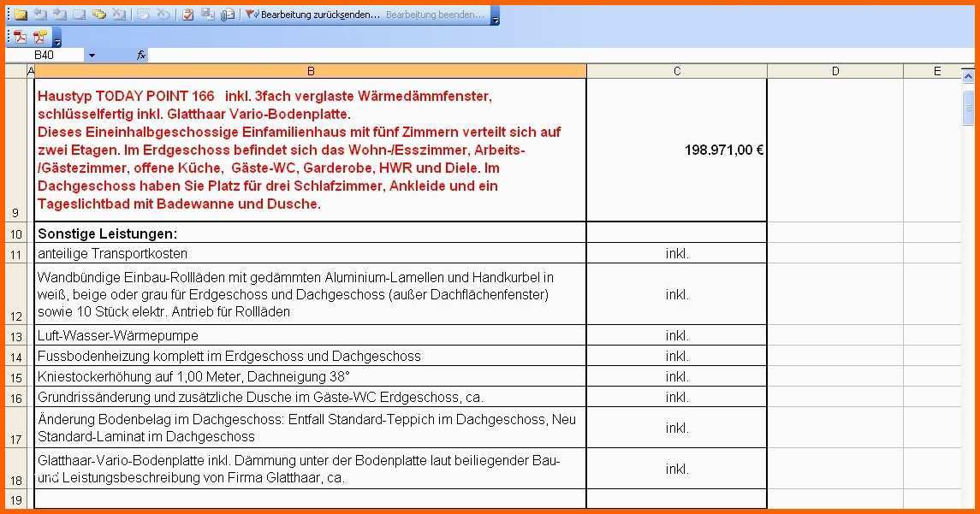Select column C header
Screen dimensions: 980x514
tap(677, 71)
